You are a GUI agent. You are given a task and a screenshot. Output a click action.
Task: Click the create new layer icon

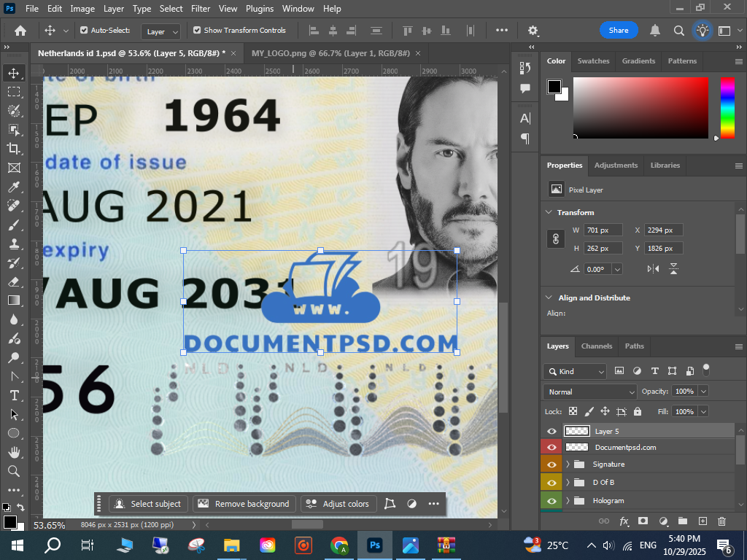(x=703, y=521)
